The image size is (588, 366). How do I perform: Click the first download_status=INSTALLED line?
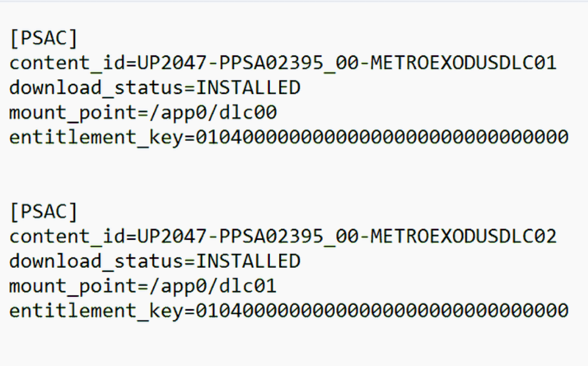[155, 88]
